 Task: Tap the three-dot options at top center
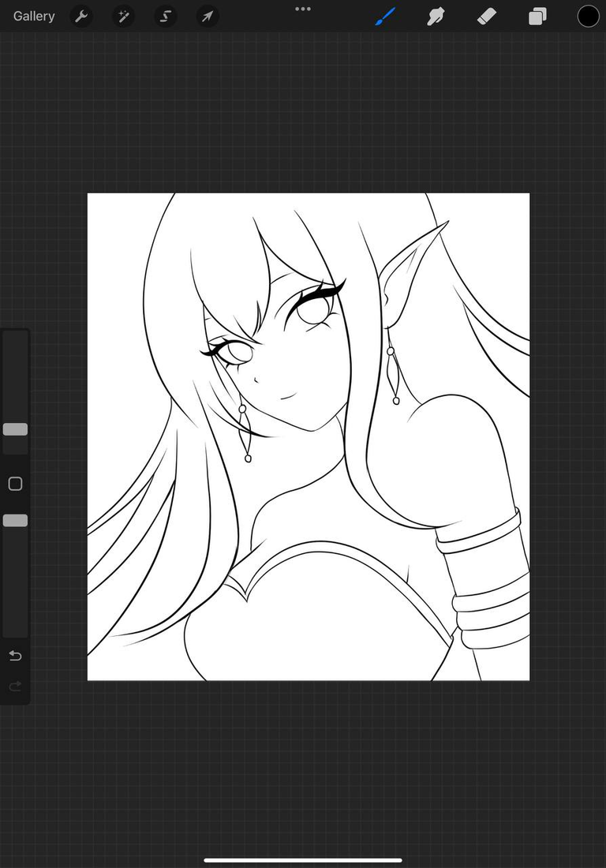(x=303, y=9)
